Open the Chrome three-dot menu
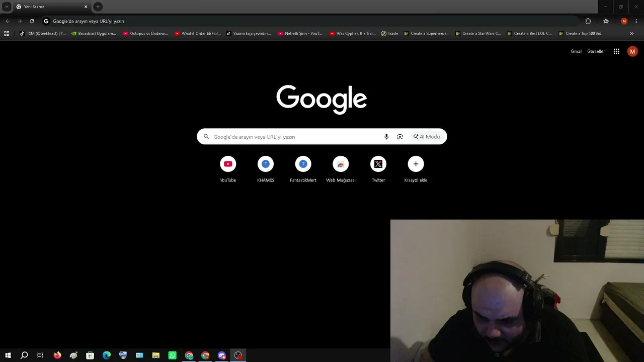Image resolution: width=644 pixels, height=362 pixels. pyautogui.click(x=636, y=21)
